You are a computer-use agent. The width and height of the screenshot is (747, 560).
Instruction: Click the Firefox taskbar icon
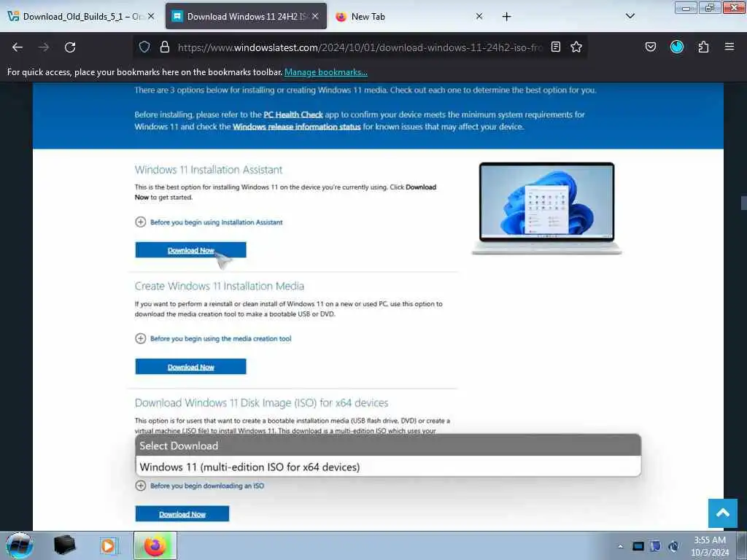[x=155, y=545]
